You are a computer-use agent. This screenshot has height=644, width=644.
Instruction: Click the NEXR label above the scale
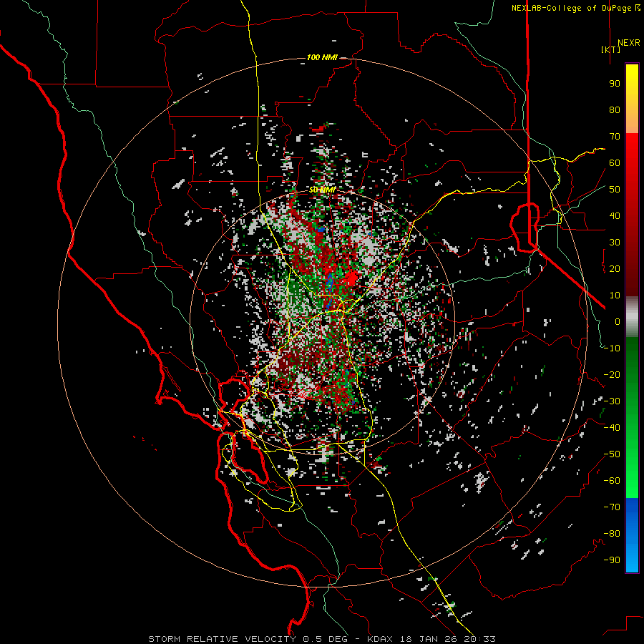(x=629, y=43)
